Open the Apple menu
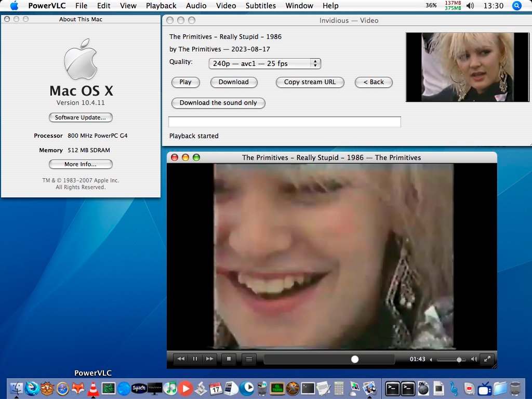 [x=14, y=6]
